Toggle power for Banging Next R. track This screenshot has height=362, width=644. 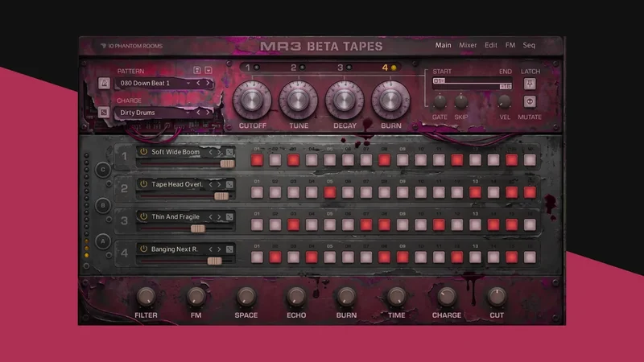[144, 249]
